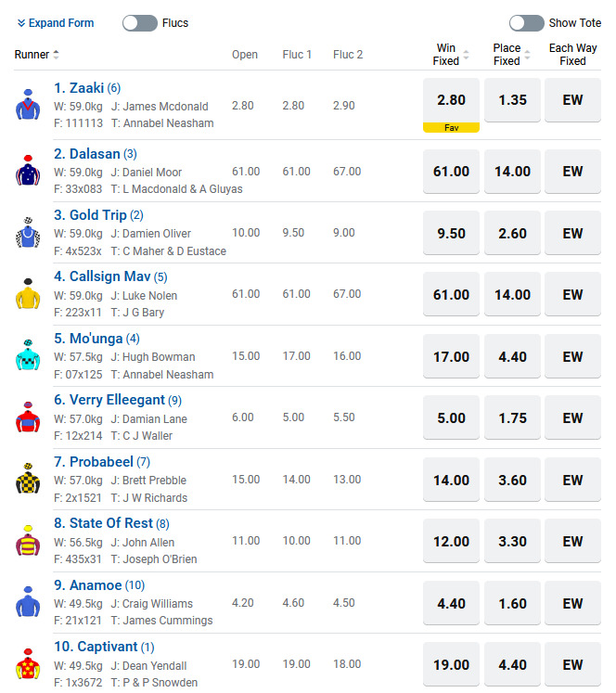The height and width of the screenshot is (693, 616).
Task: Sort runners using the Runner column arrows
Action: click(56, 55)
